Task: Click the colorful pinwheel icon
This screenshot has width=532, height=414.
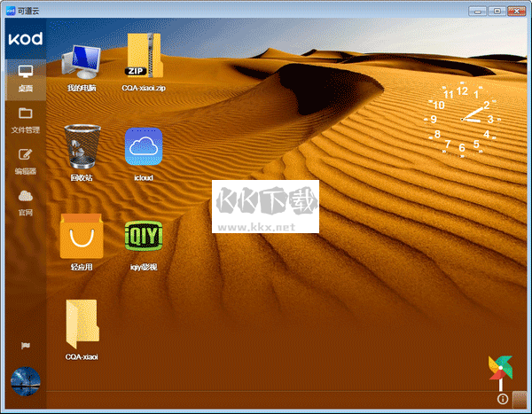Action: [x=500, y=373]
